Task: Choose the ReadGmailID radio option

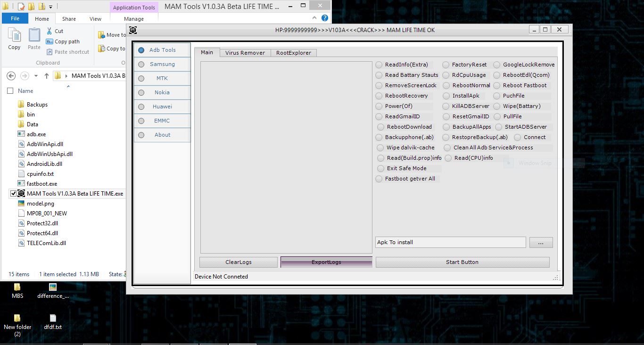Action: [x=379, y=116]
